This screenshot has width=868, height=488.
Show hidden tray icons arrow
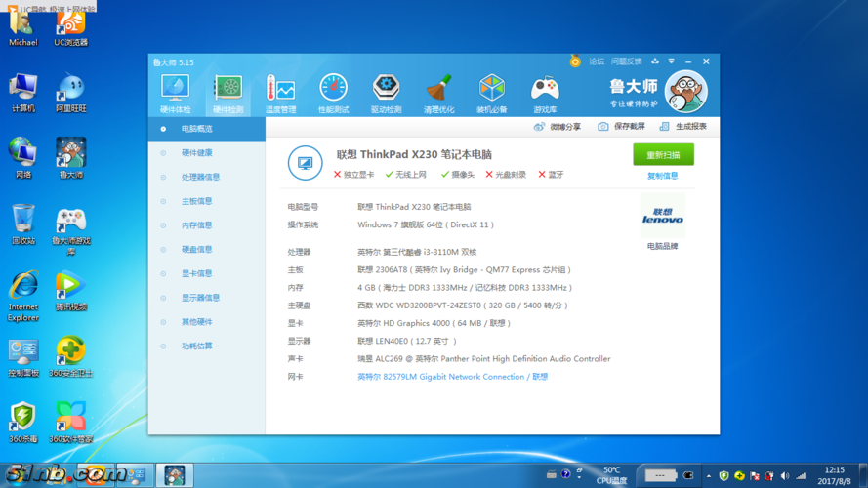click(709, 476)
